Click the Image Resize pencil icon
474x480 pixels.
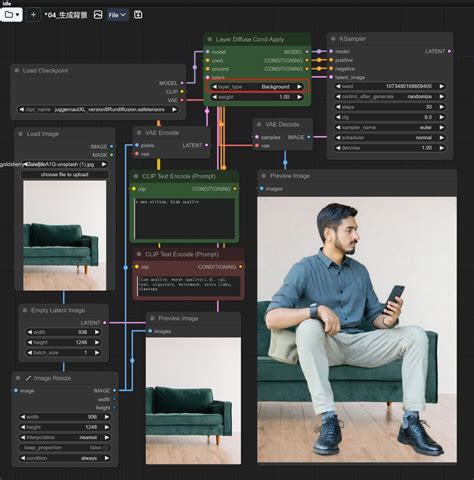pos(28,378)
